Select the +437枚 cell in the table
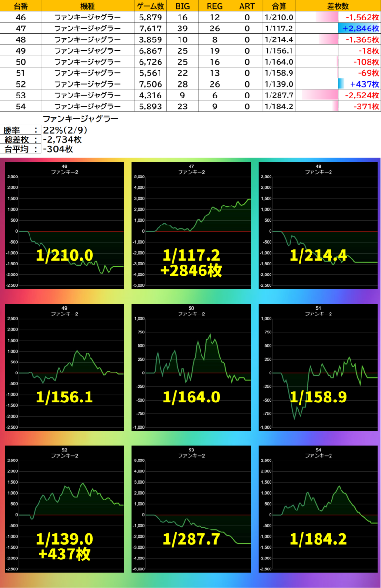381x588 pixels. tap(338, 84)
